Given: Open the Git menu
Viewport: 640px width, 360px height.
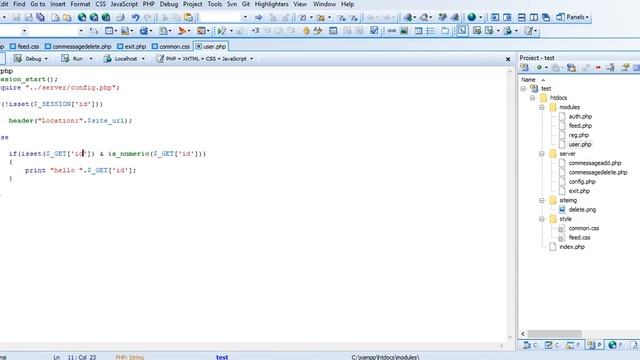Looking at the screenshot, I should point(246,4).
